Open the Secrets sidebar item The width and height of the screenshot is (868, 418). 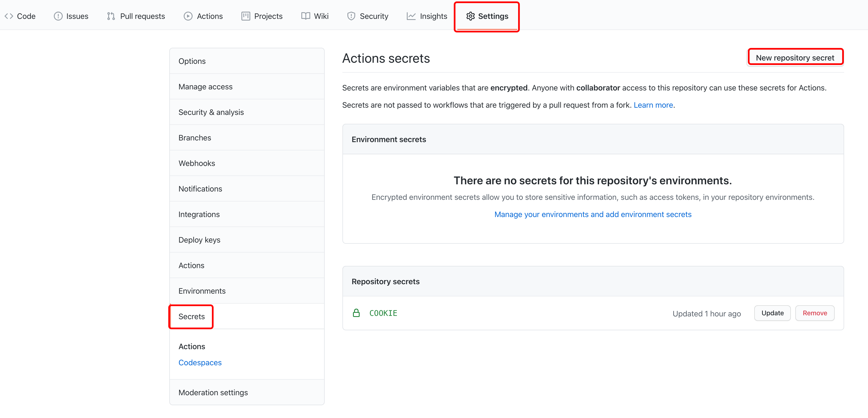pos(191,316)
